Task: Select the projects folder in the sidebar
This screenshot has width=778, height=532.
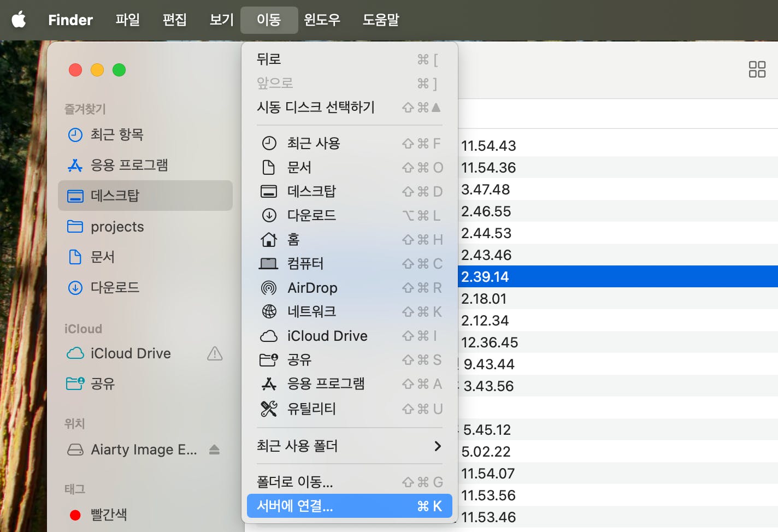Action: 117,227
